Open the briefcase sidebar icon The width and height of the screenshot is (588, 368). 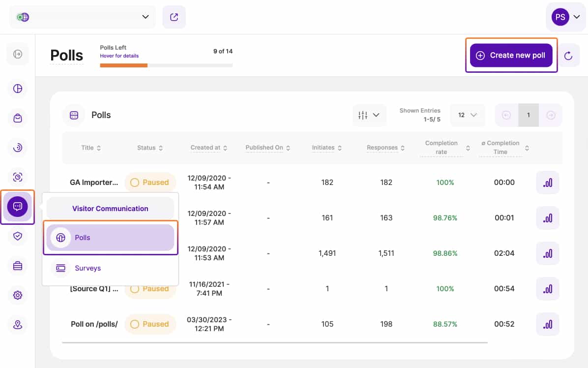(18, 266)
